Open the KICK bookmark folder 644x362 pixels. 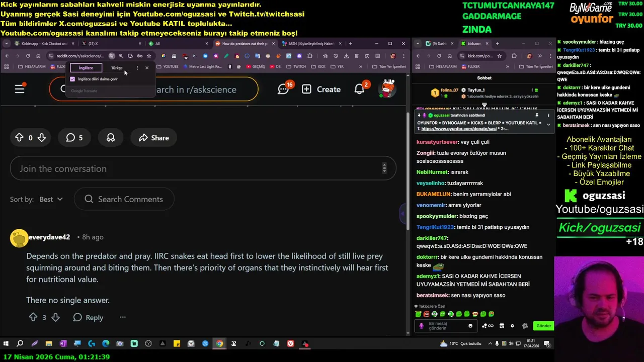318,66
